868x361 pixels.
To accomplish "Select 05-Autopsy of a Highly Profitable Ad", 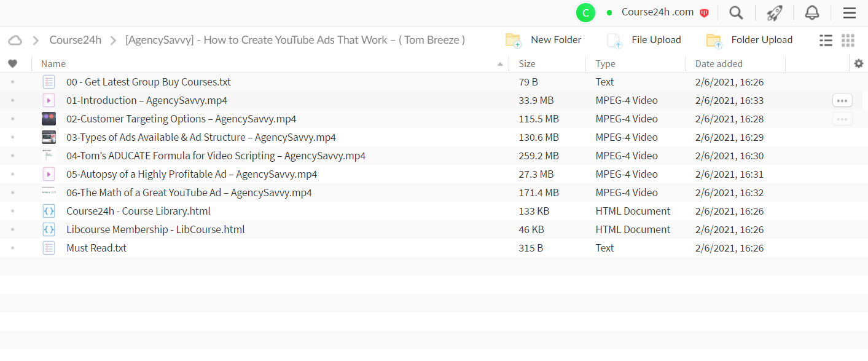I will 192,174.
